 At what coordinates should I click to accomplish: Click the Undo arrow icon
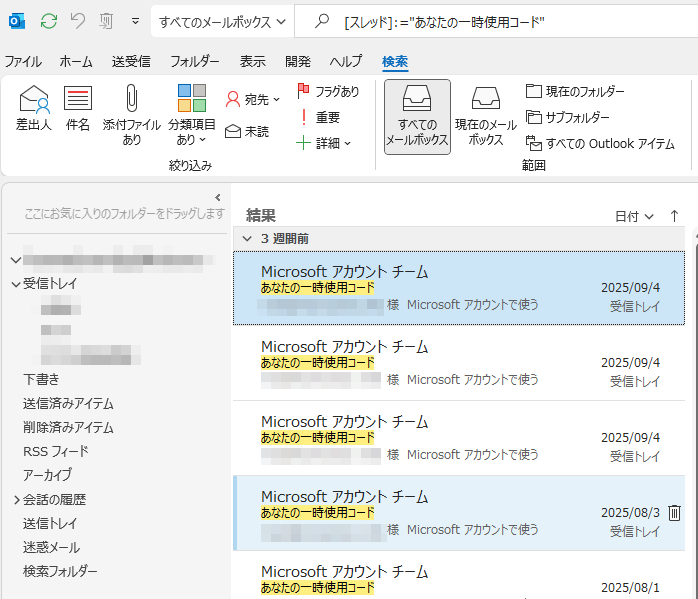[x=78, y=21]
